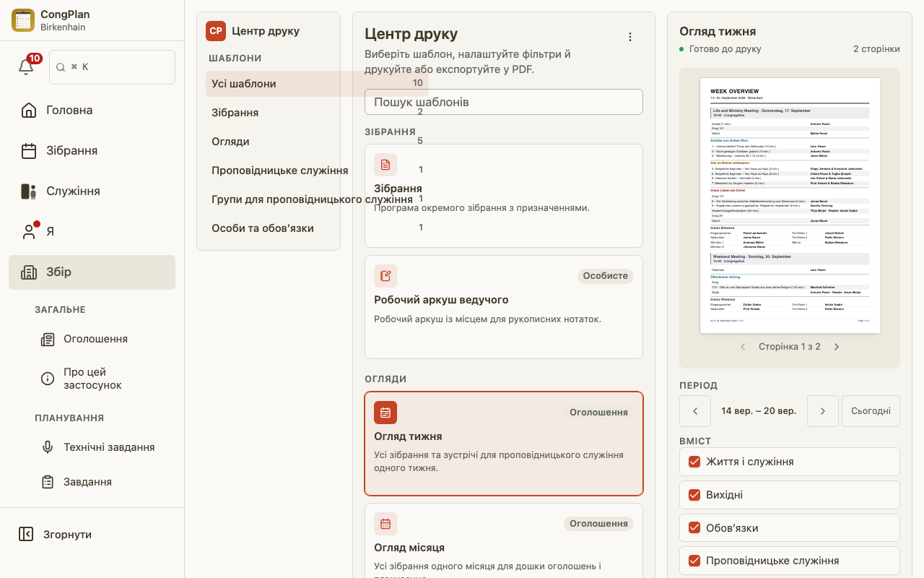Screen dimensions: 924x578
Task: Click the Зібрання template document icon
Action: click(x=385, y=165)
